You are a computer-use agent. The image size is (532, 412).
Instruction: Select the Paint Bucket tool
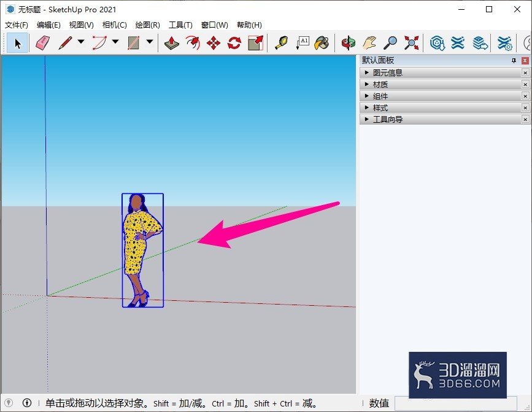pos(322,43)
